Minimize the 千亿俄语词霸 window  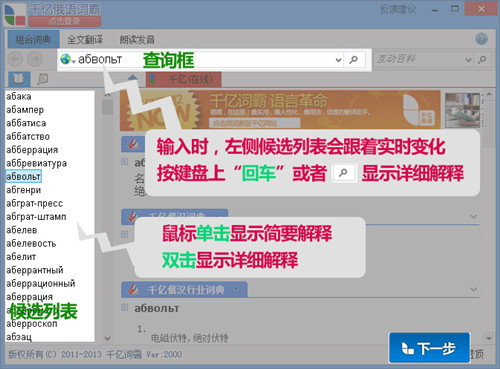434,9
